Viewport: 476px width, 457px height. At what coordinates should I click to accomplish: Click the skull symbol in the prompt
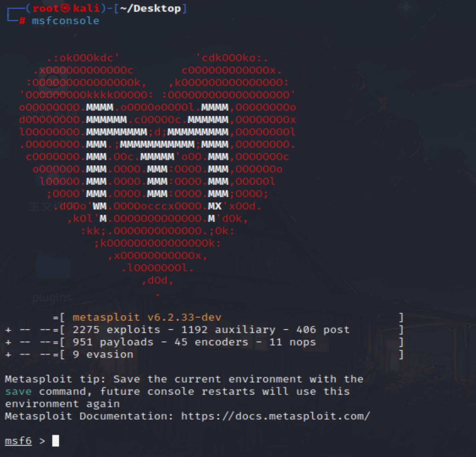tap(66, 8)
